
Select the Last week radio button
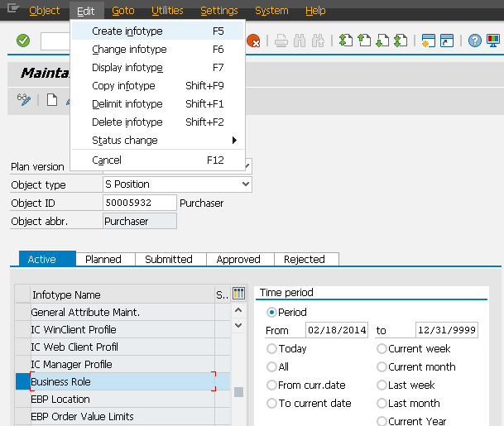[x=382, y=385]
